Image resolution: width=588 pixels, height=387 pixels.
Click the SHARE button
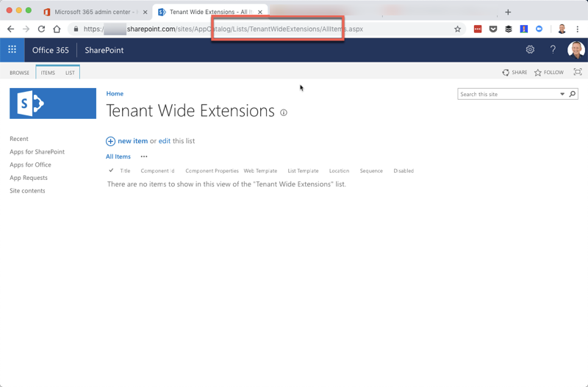[515, 72]
